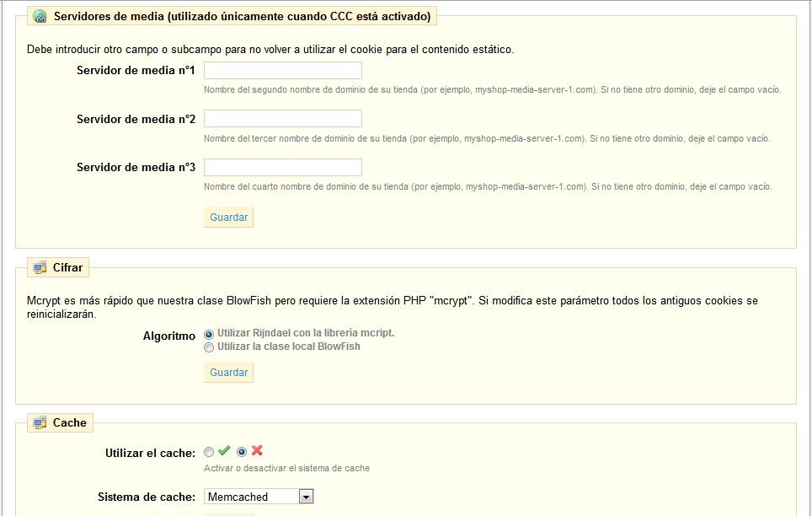Click 'Activar o desactivar el sistema de cache' hint

pyautogui.click(x=286, y=468)
